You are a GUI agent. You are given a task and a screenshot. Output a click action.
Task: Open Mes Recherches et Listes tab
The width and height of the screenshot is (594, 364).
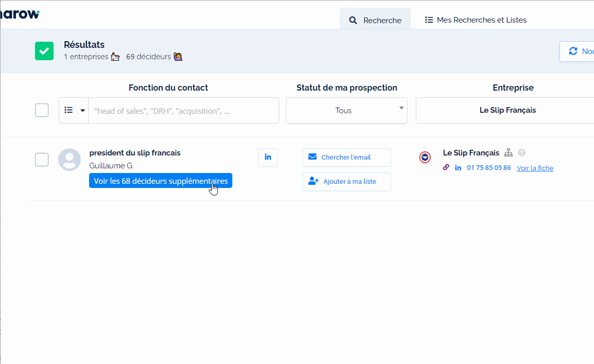tap(476, 20)
